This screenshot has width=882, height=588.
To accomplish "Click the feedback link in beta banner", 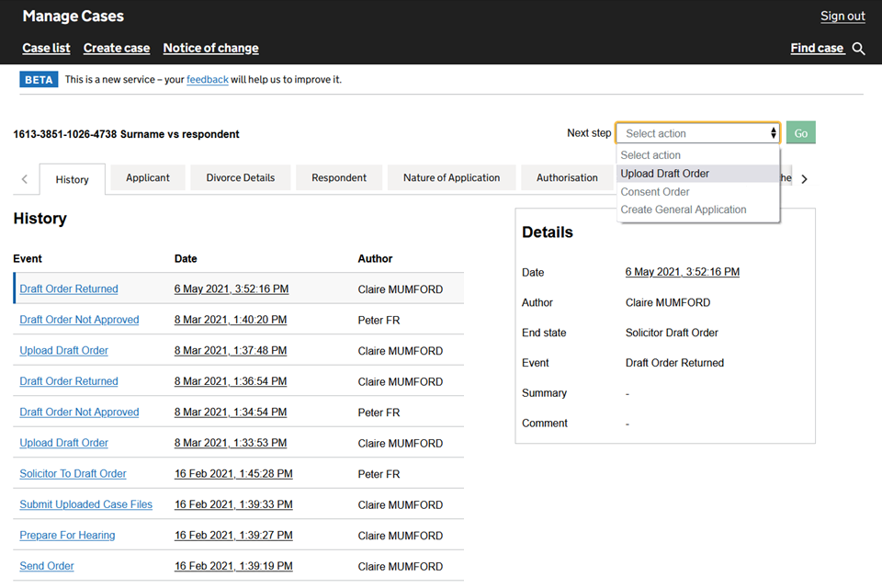I will click(208, 80).
